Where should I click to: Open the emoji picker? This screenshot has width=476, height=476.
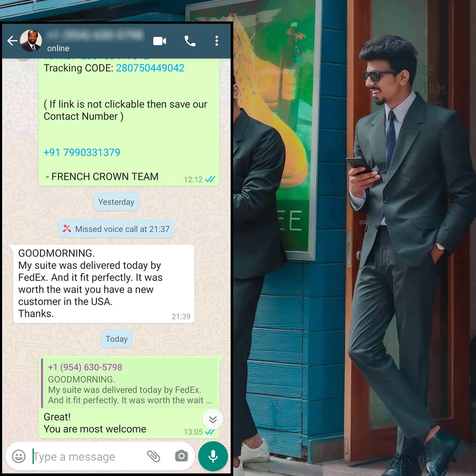(19, 456)
